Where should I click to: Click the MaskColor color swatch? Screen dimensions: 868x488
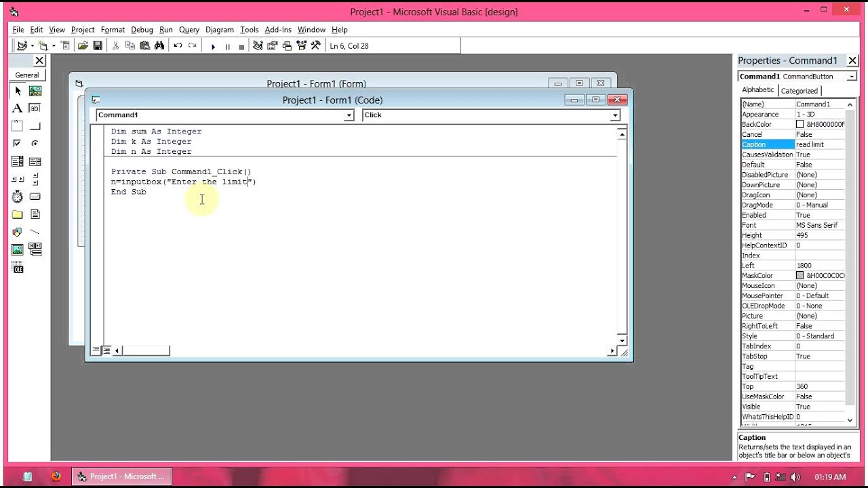click(800, 276)
